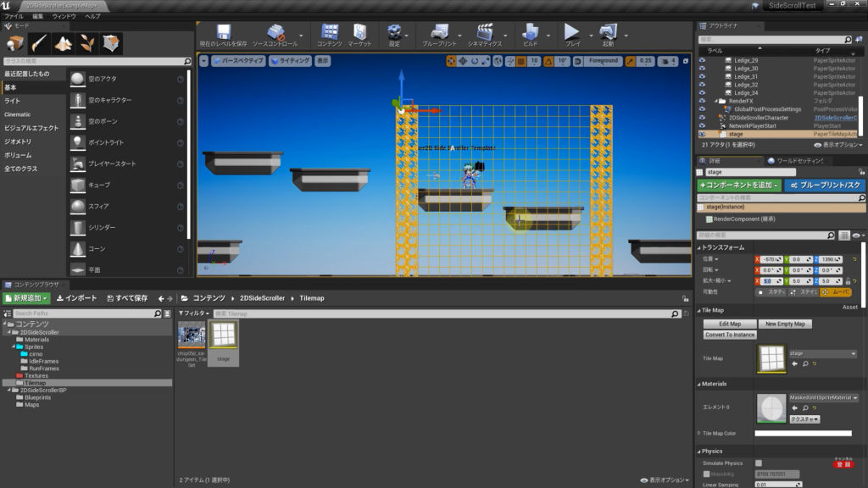Switch to the World Settings tab

click(x=798, y=160)
